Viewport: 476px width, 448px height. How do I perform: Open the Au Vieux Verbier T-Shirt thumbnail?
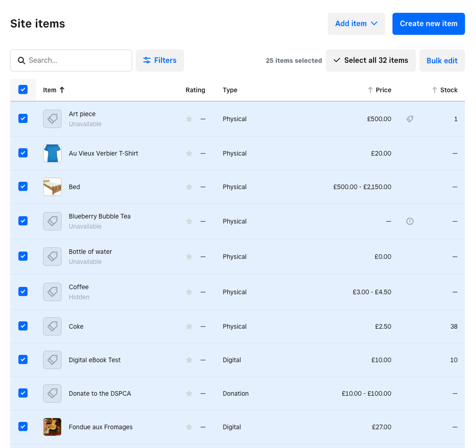tap(52, 153)
